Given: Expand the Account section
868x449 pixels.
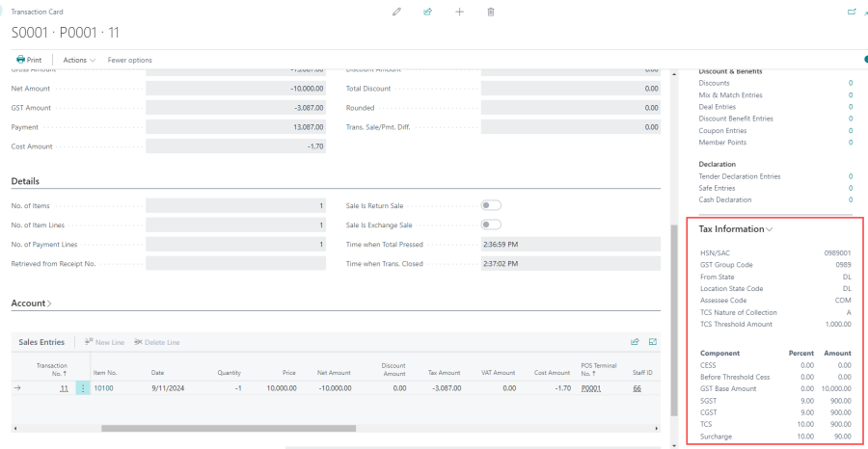Looking at the screenshot, I should 32,304.
